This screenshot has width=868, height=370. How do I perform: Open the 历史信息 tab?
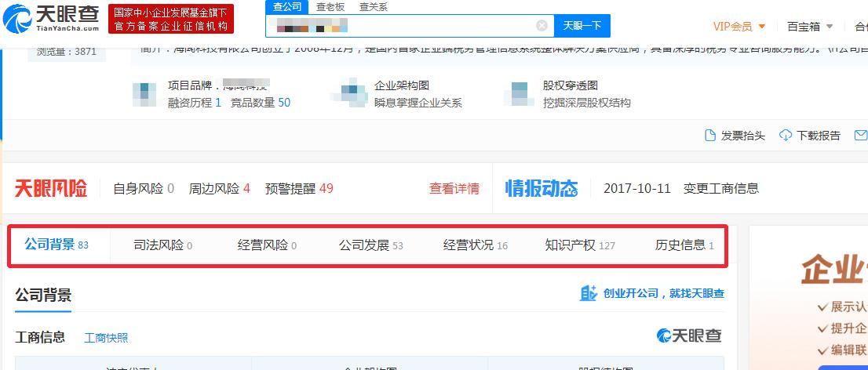[684, 245]
